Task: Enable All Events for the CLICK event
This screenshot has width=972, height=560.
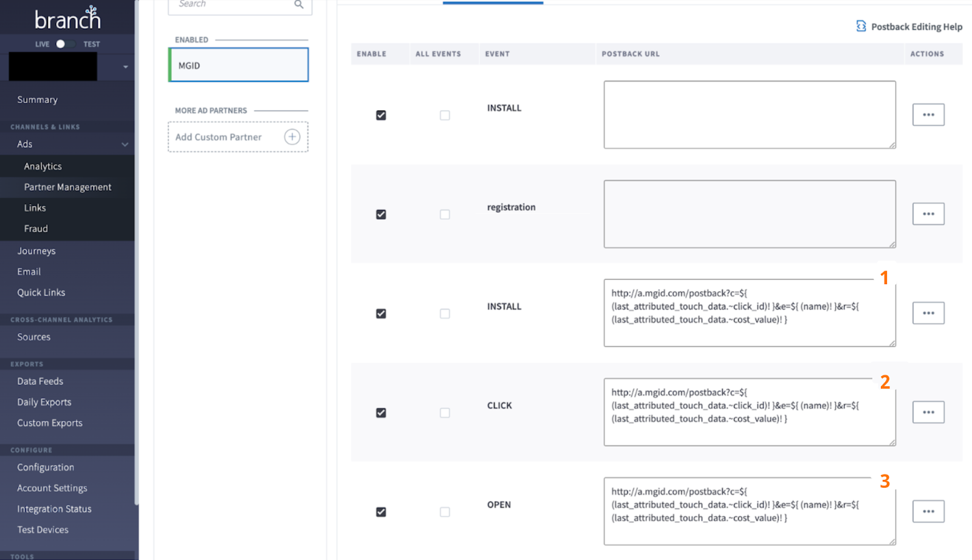Action: [445, 412]
